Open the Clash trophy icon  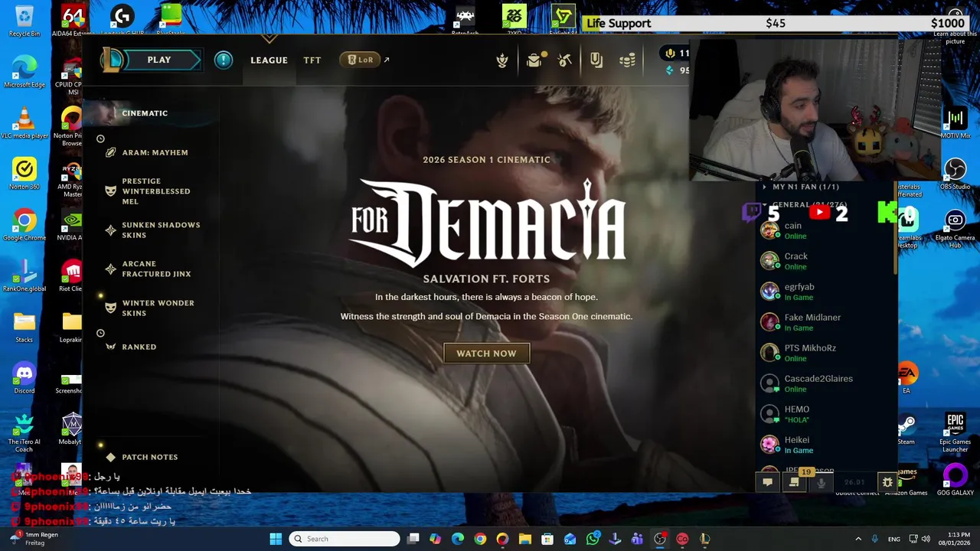pyautogui.click(x=502, y=60)
